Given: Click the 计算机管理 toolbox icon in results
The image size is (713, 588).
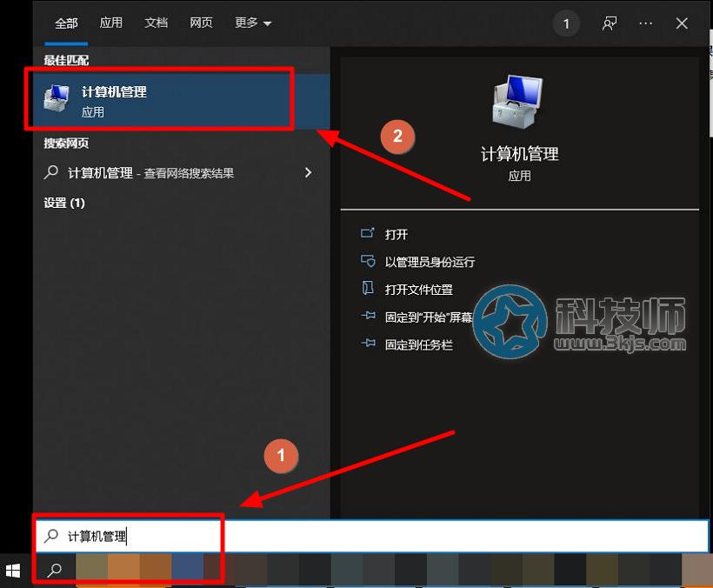Looking at the screenshot, I should pyautogui.click(x=57, y=98).
